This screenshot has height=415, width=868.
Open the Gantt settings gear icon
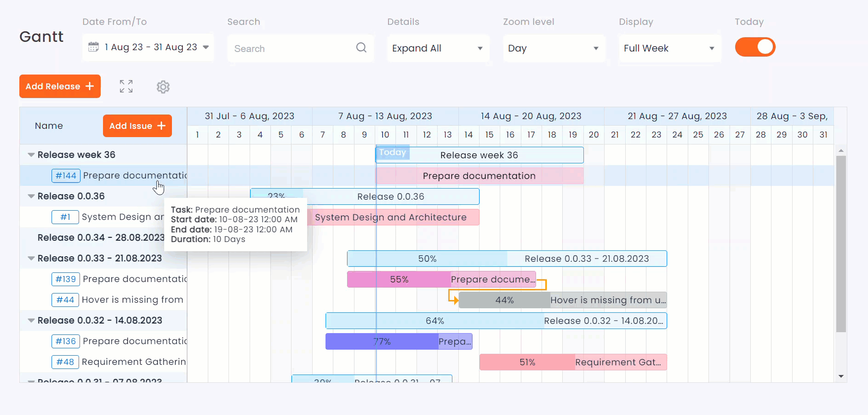coord(163,87)
